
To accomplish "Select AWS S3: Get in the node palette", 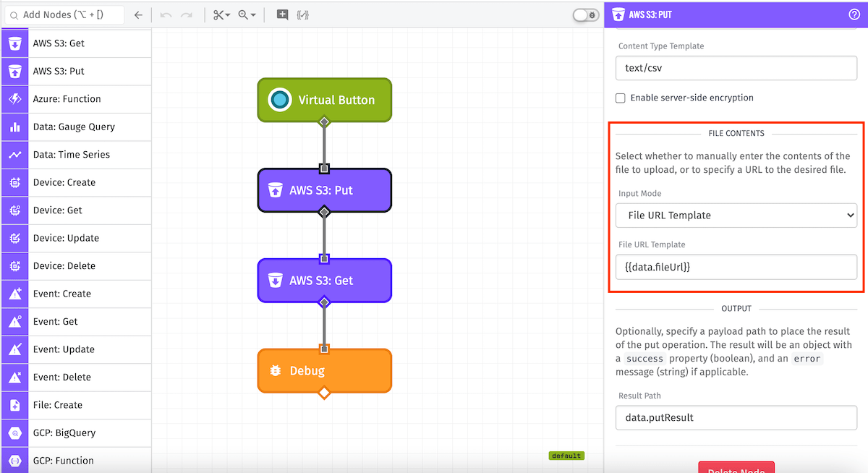I will [76, 43].
